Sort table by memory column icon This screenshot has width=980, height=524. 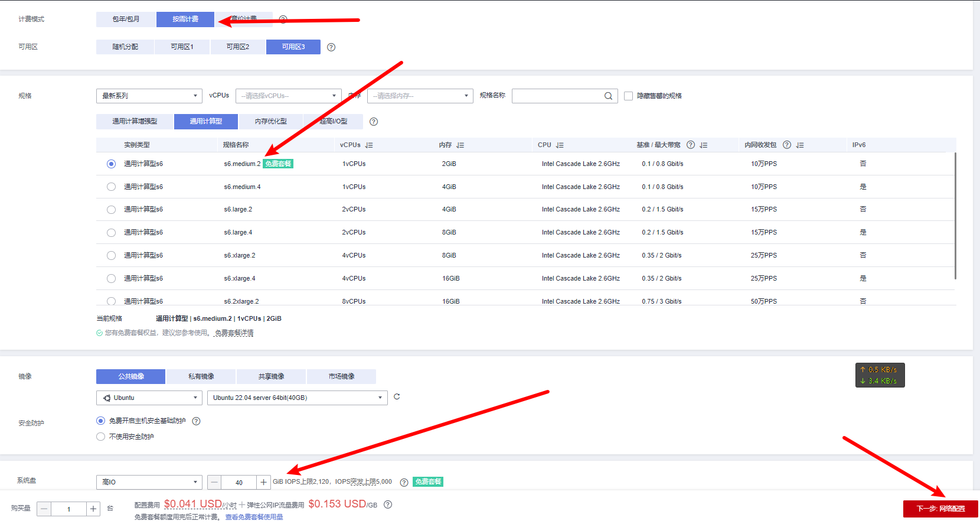[460, 145]
